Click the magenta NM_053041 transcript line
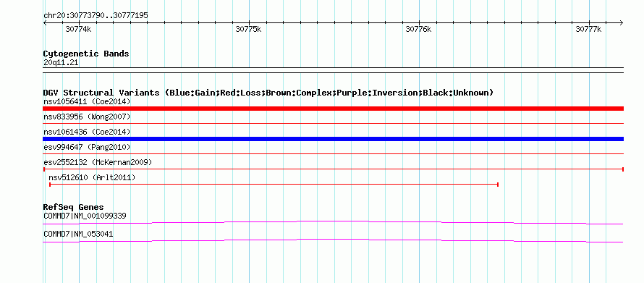 click(x=333, y=241)
